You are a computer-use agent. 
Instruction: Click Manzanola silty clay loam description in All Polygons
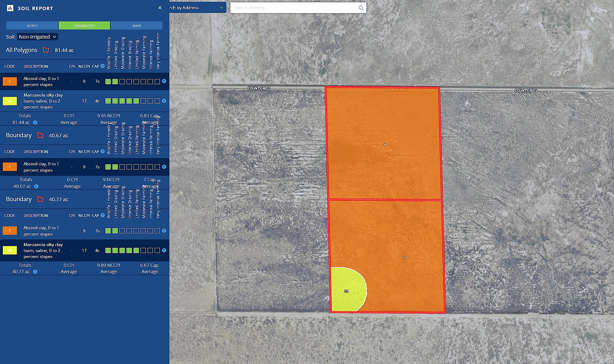43,101
